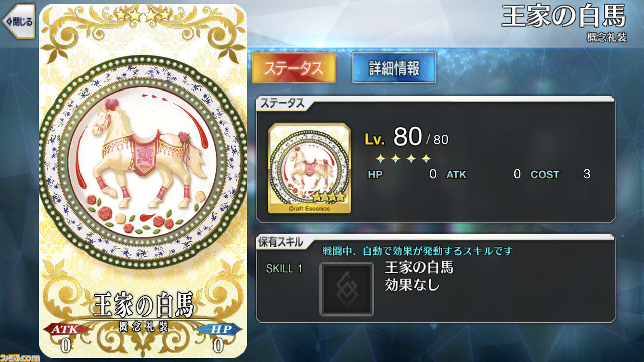
Task: Select the COST 3 value
Action: pyautogui.click(x=560, y=175)
